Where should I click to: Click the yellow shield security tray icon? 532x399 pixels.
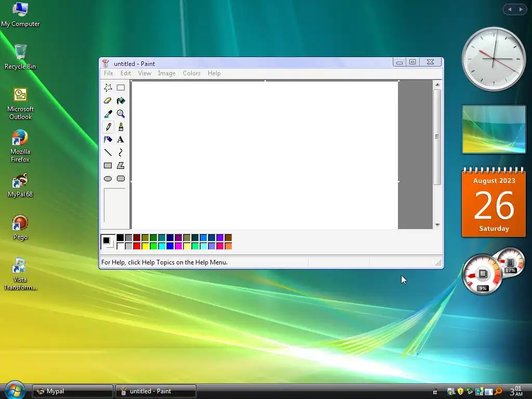[x=460, y=391]
